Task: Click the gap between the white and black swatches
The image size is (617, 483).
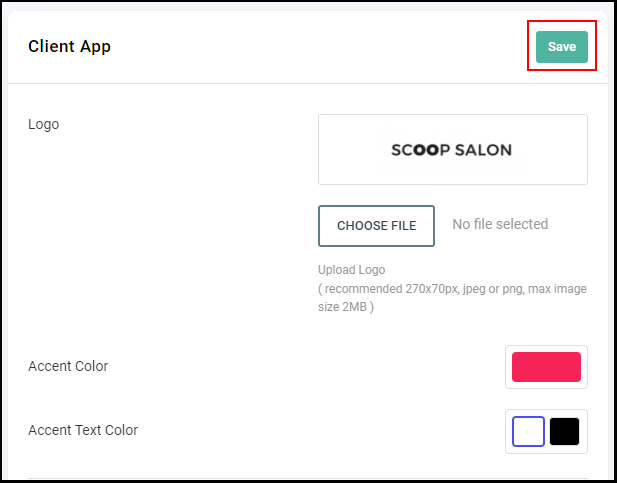Action: [x=547, y=431]
